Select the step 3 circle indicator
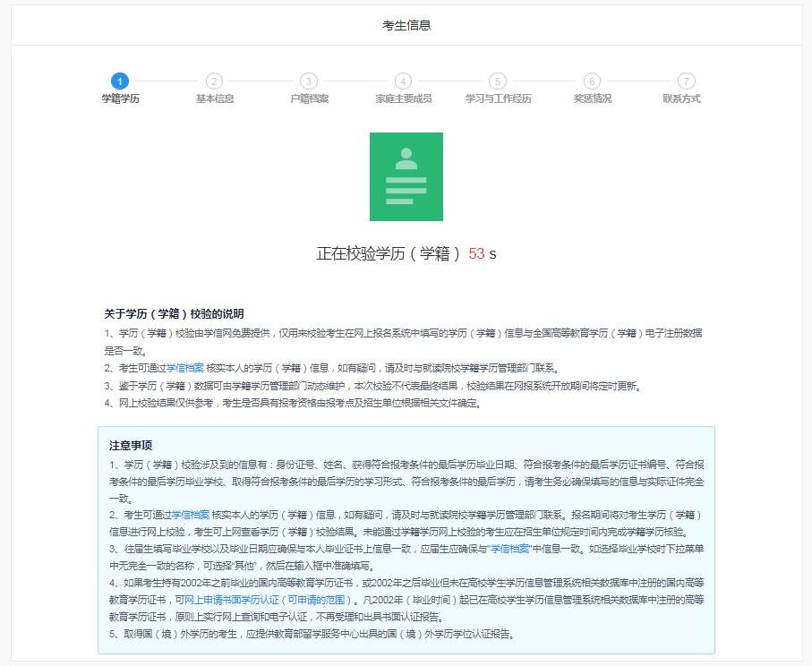Screen dimensions: 812x666 (x=309, y=81)
